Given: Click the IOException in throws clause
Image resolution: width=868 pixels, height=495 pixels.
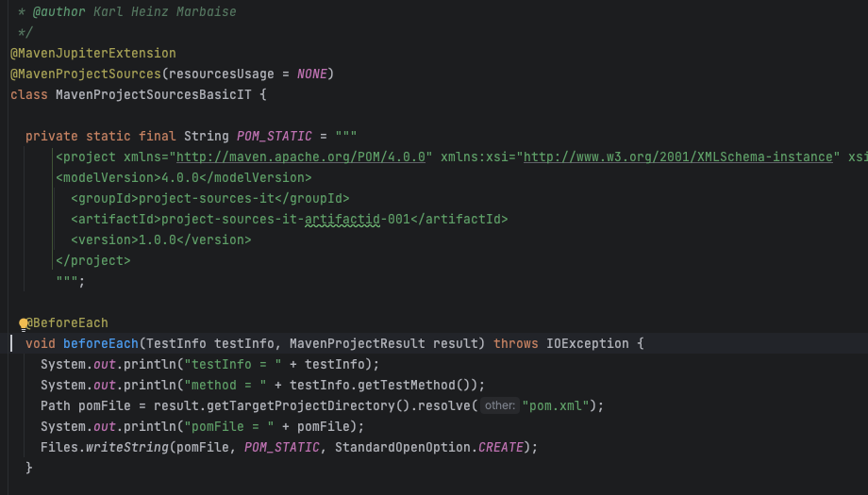Looking at the screenshot, I should [588, 343].
